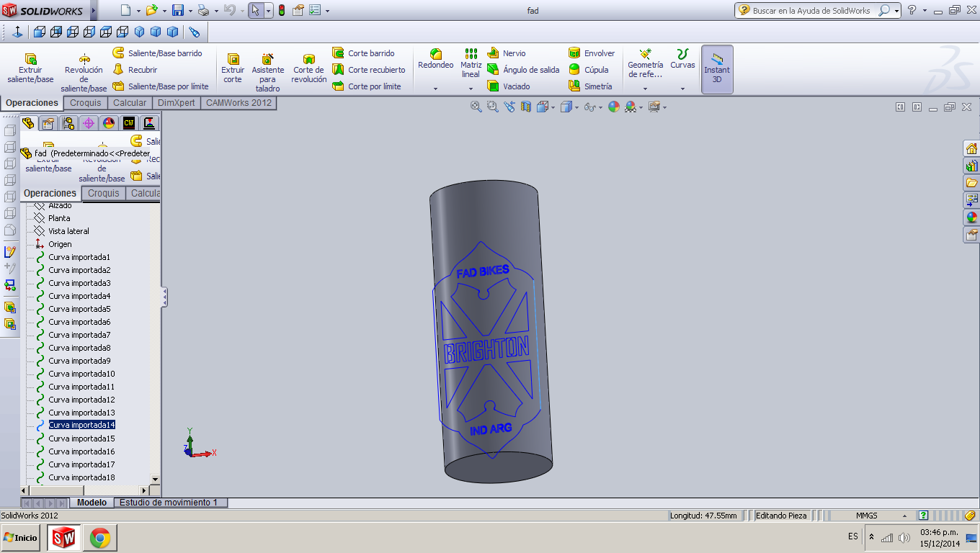Click the feature tree scroll-down arrow
The height and width of the screenshot is (553, 980).
click(155, 479)
